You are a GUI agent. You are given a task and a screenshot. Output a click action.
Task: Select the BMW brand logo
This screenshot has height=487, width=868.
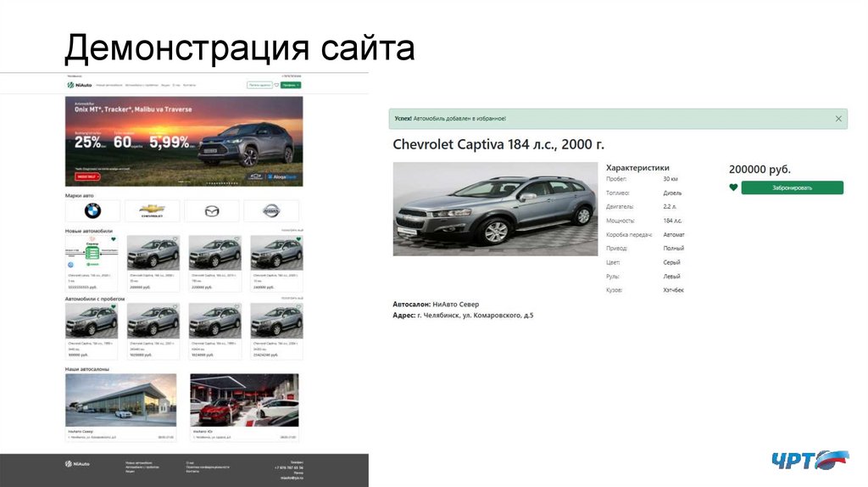(92, 210)
